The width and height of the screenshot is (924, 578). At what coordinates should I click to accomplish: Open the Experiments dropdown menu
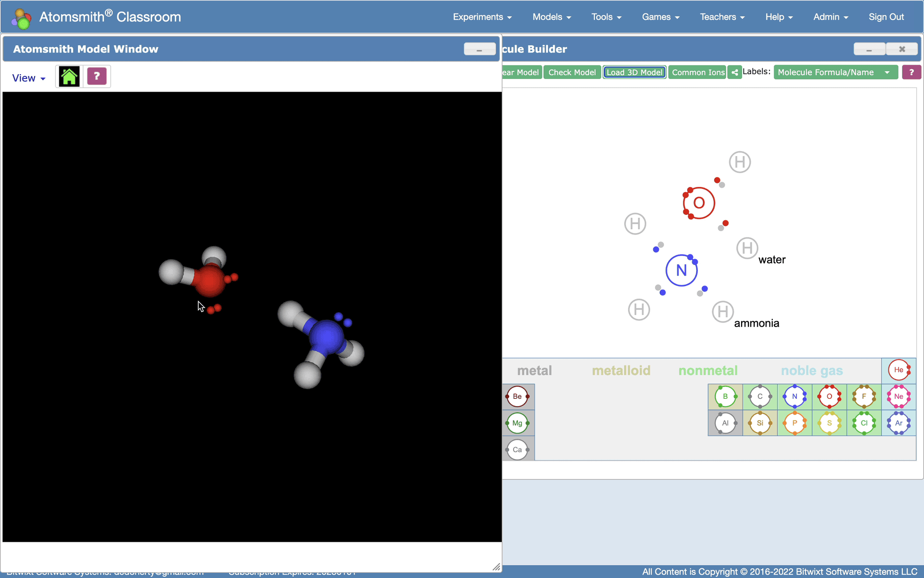pos(482,17)
